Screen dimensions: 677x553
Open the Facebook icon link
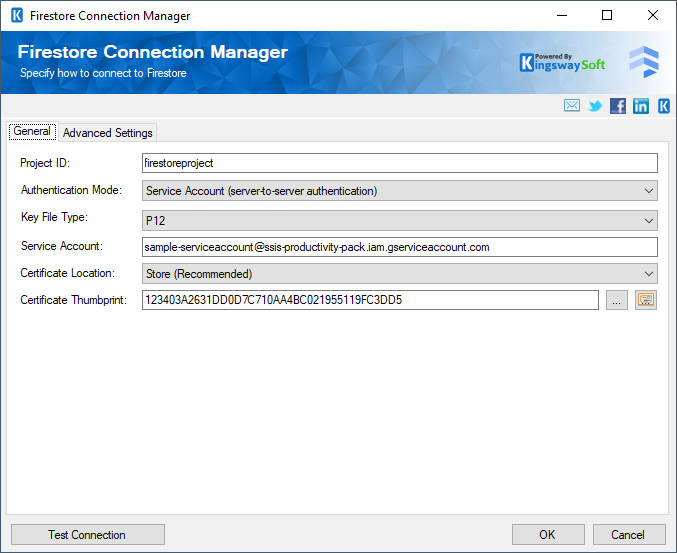[618, 106]
